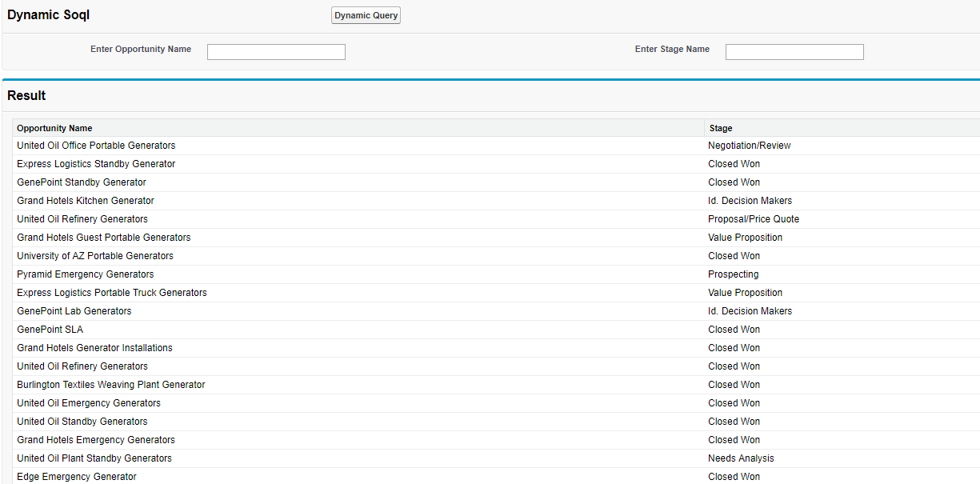Screen dimensions: 980x484
Task: Focus the Enter Opportunity Name text field
Action: 276,52
